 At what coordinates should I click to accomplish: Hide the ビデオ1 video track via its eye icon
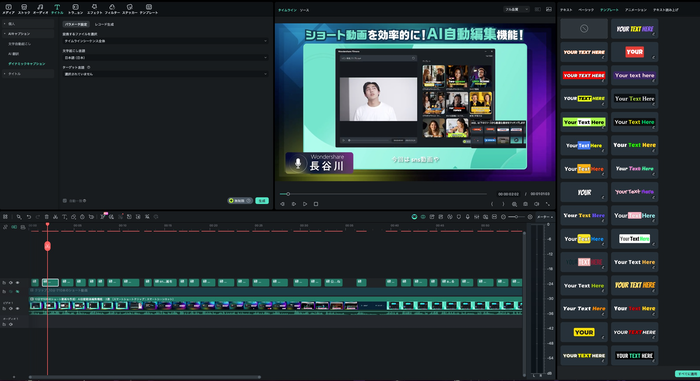click(x=17, y=309)
